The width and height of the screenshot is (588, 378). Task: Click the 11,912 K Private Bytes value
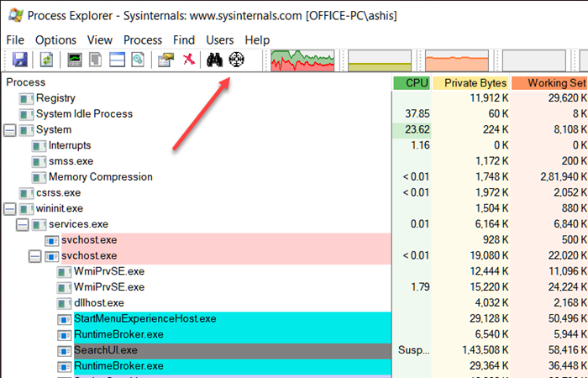click(490, 98)
